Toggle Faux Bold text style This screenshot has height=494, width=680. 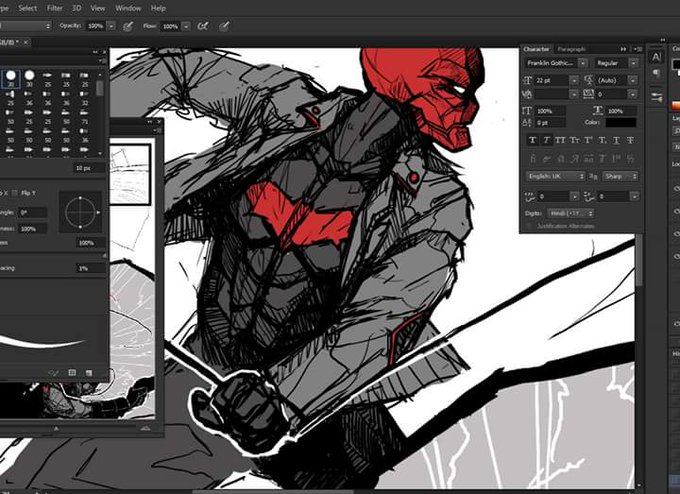[x=533, y=140]
